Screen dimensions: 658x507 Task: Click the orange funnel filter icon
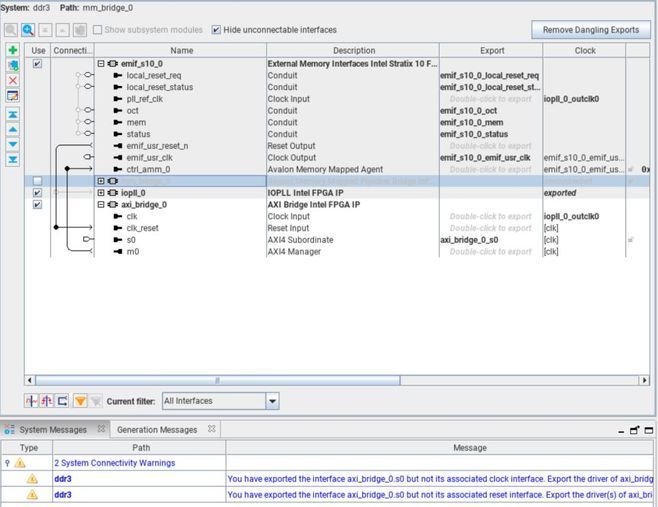pos(80,401)
